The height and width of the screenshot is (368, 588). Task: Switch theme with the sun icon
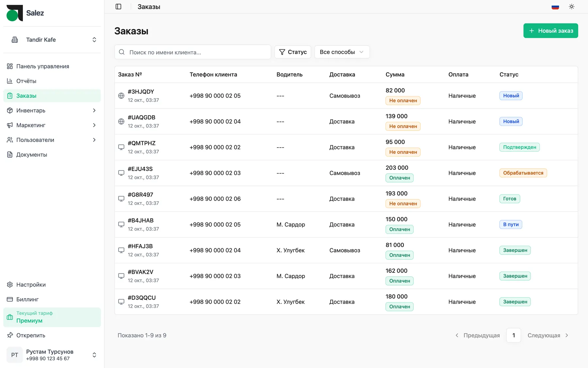coord(572,7)
